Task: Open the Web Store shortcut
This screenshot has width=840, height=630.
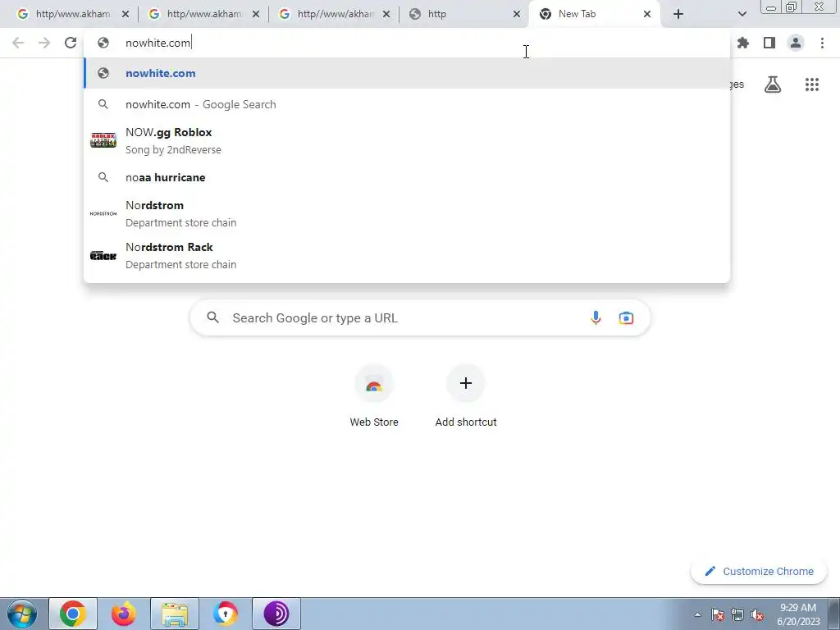Action: [374, 396]
